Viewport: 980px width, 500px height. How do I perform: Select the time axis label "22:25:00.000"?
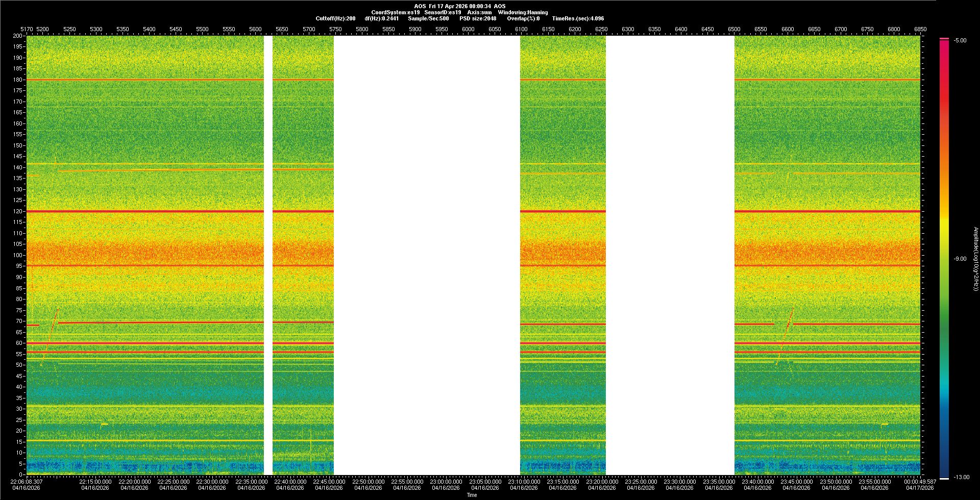coord(173,482)
